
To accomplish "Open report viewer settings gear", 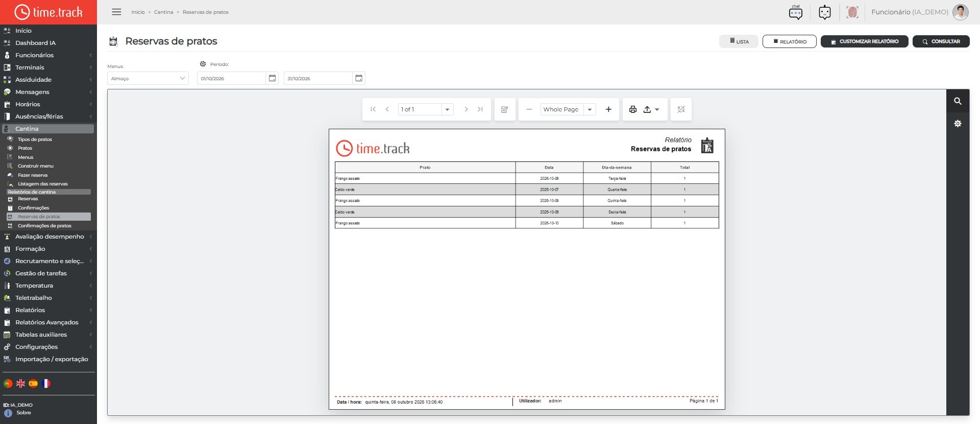I will (x=958, y=124).
